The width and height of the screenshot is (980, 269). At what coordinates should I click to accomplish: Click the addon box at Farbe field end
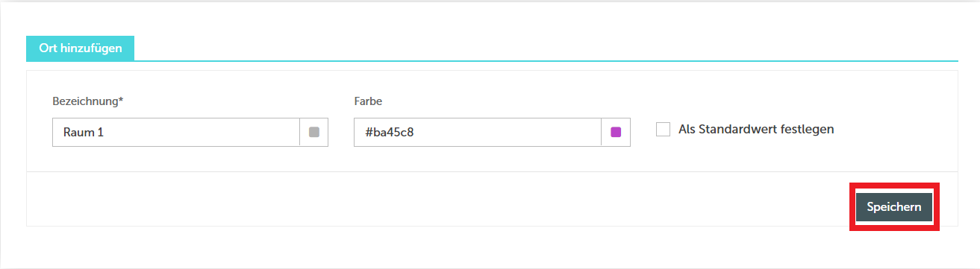coord(616,132)
